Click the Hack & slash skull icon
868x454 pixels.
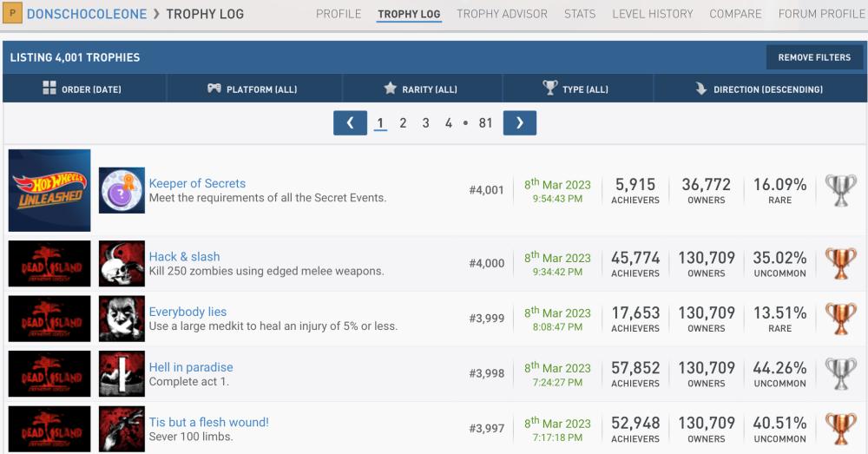coord(122,264)
